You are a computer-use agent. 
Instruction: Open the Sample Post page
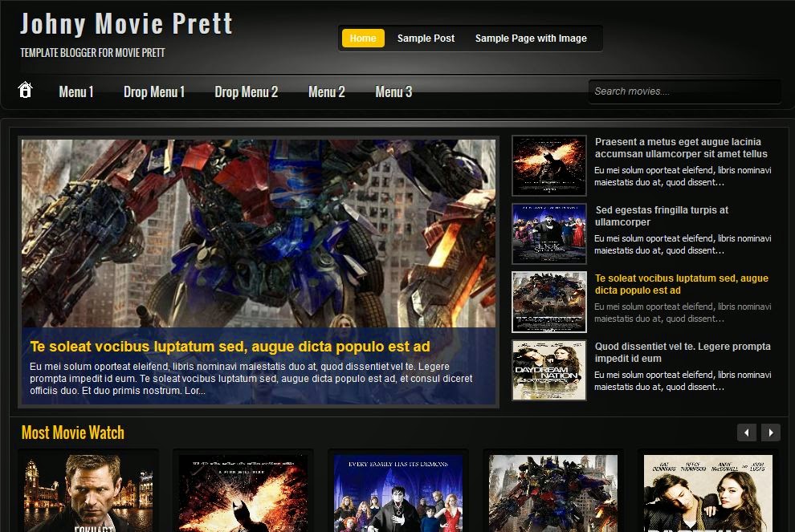click(x=426, y=38)
